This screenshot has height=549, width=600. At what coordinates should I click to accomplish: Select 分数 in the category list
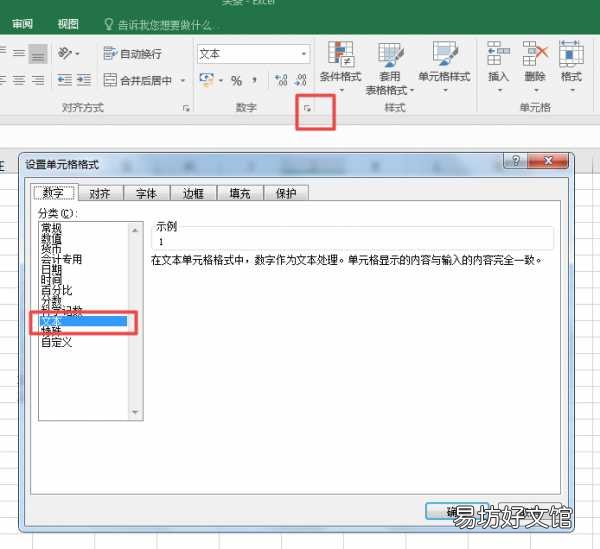coord(51,300)
